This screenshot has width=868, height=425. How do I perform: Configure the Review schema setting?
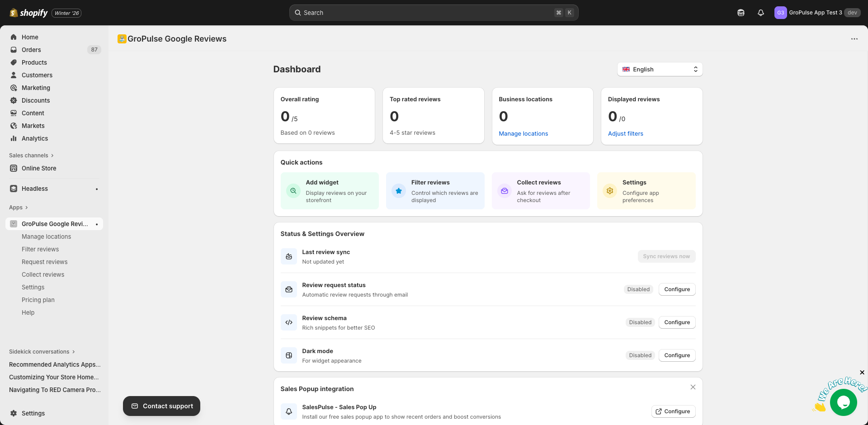[677, 322]
